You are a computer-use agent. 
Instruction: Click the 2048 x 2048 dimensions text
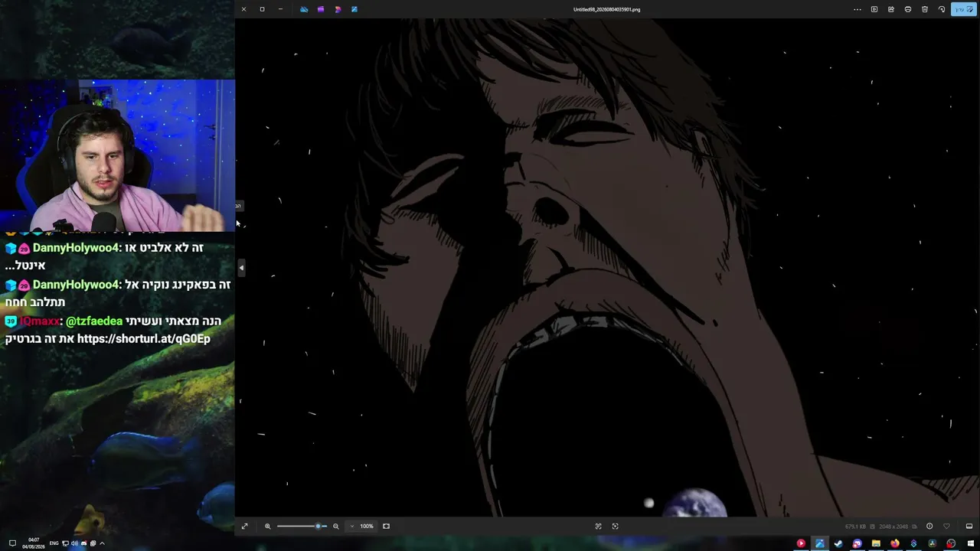coord(893,527)
